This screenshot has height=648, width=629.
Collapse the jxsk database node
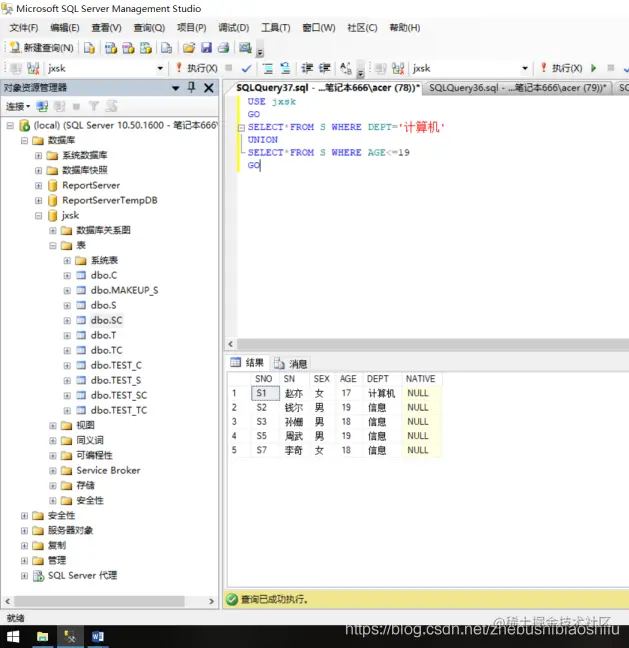coord(38,216)
